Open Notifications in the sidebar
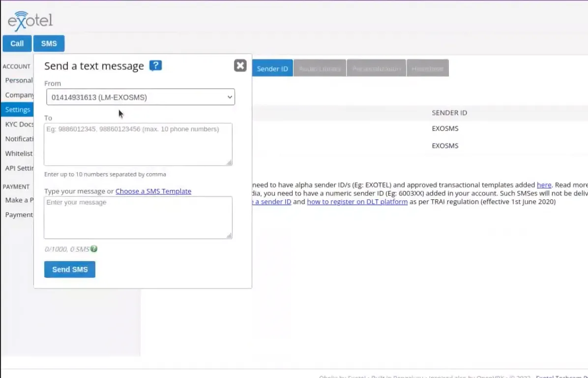The image size is (588, 378). 19,139
